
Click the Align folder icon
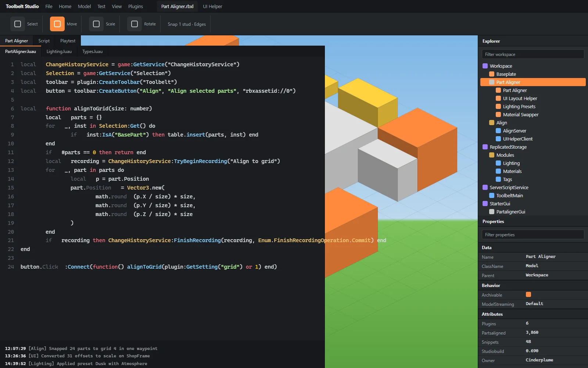coord(492,123)
